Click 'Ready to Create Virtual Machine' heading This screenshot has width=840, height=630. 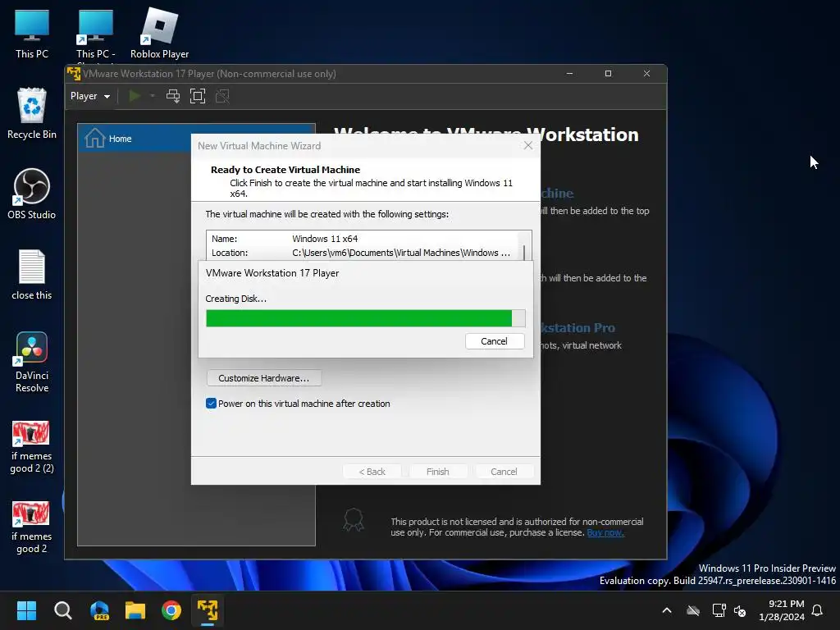285,169
